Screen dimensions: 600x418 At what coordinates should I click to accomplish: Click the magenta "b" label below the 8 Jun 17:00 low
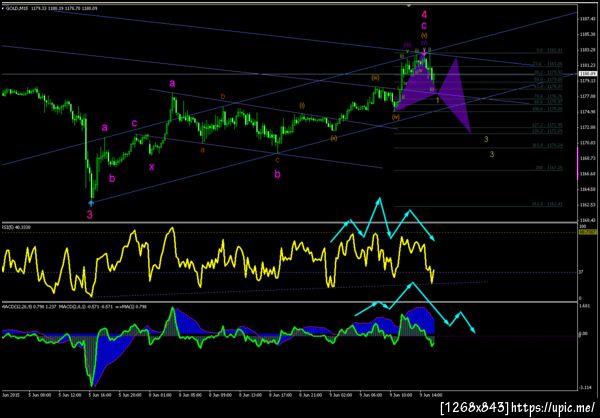point(277,175)
